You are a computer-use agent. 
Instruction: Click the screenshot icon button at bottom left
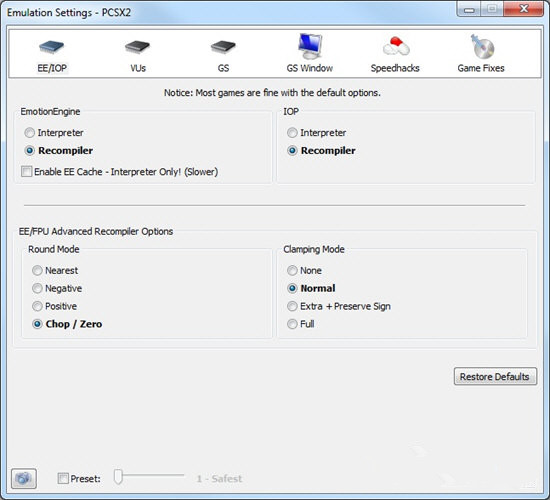[x=24, y=478]
